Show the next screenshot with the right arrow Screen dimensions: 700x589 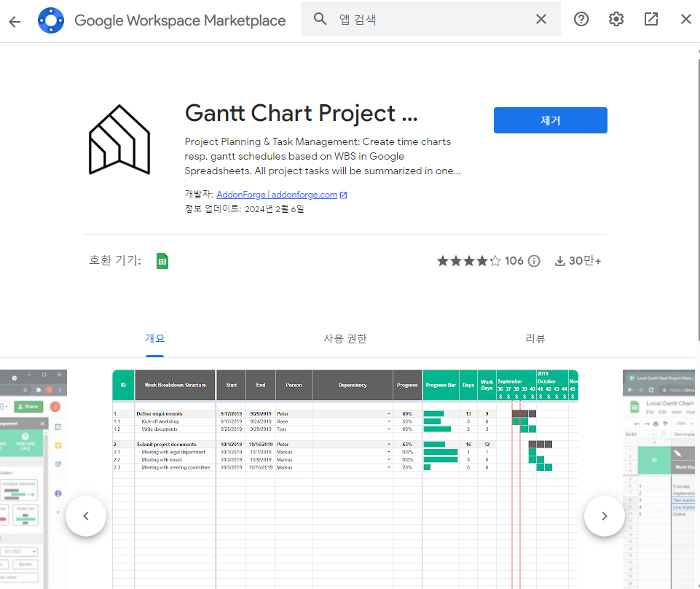coord(604,515)
